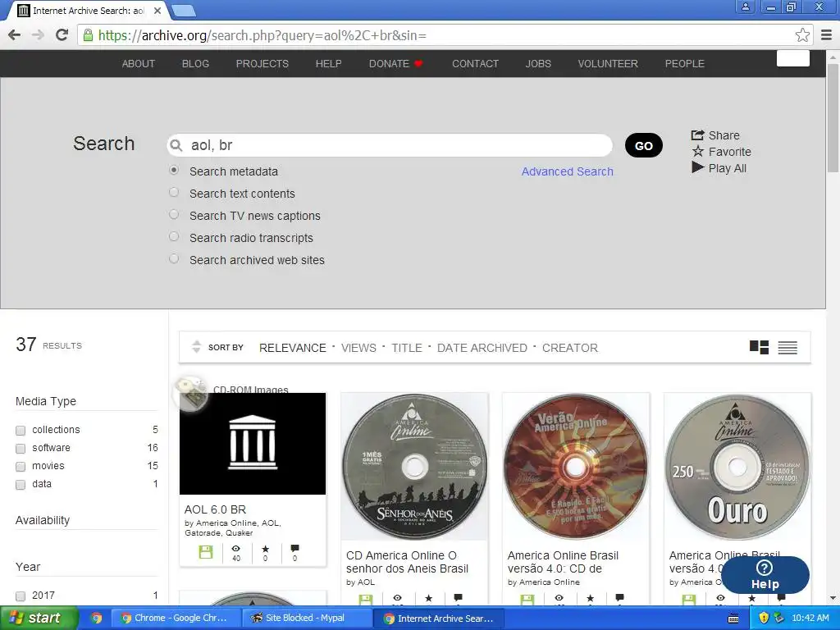The image size is (840, 630).
Task: Click the user profile icon in title bar
Action: click(745, 7)
